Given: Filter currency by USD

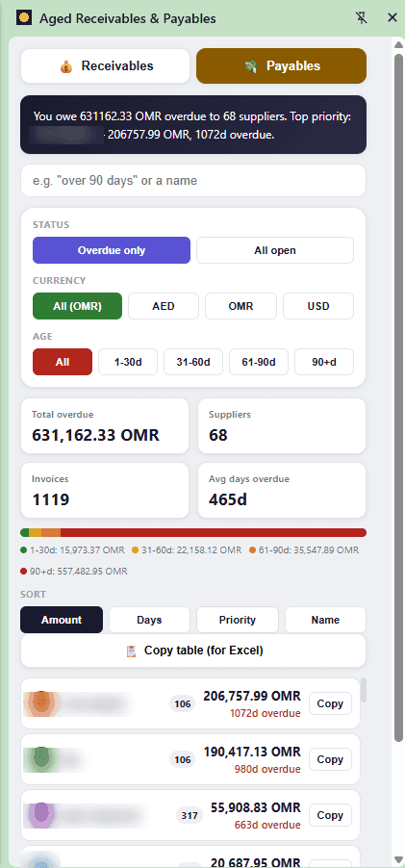Looking at the screenshot, I should 318,306.
